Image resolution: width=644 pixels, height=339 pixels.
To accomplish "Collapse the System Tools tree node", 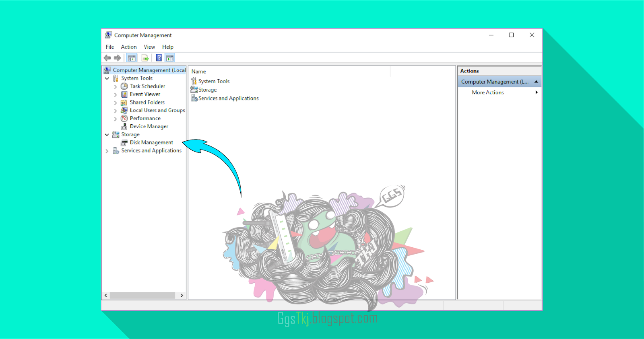I will tap(107, 78).
